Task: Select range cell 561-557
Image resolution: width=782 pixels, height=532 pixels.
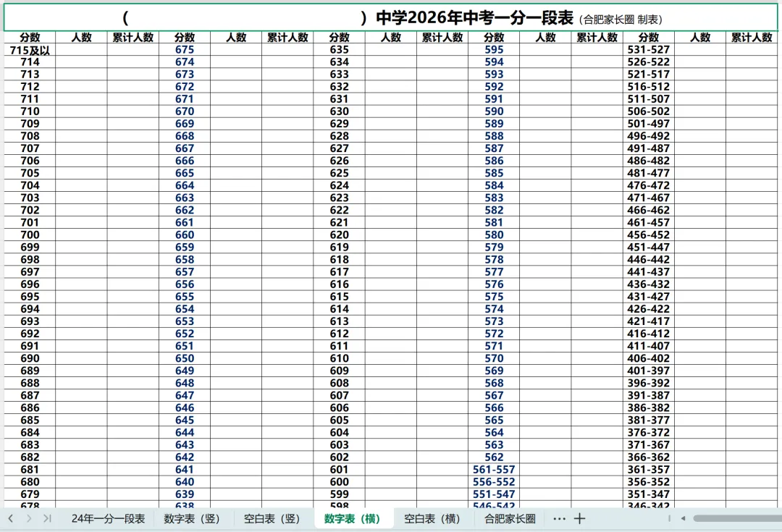Action: [494, 469]
